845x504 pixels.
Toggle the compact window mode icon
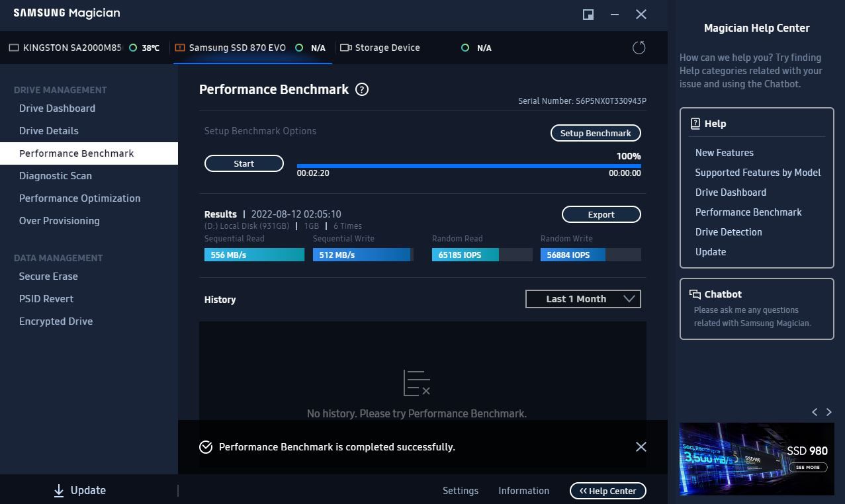[588, 14]
